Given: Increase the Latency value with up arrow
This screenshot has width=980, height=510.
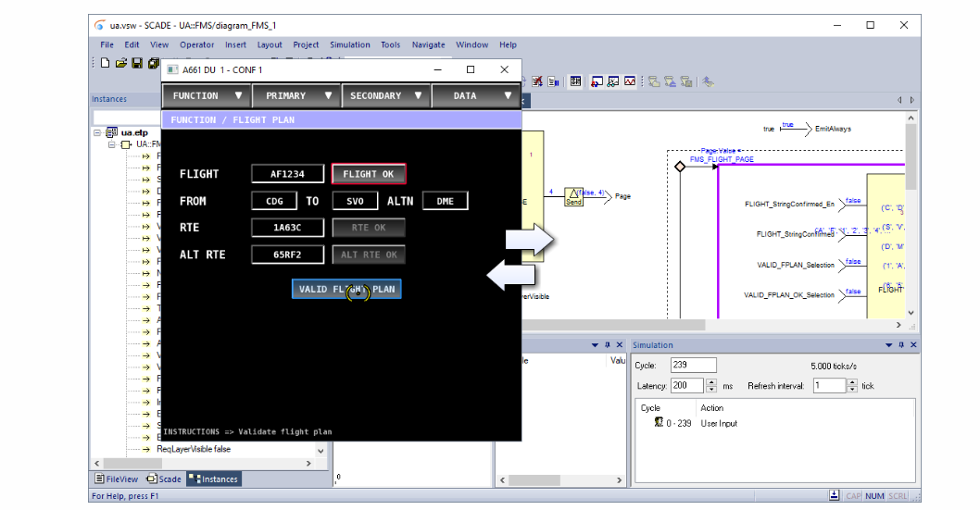Looking at the screenshot, I should [x=711, y=382].
